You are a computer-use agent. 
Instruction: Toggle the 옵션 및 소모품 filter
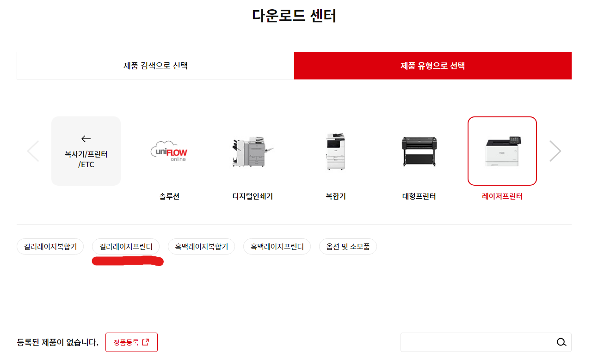(x=348, y=246)
